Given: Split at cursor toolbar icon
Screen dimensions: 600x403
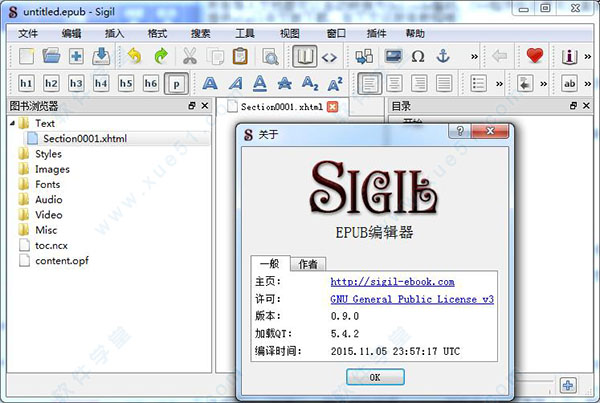Looking at the screenshot, I should point(364,56).
